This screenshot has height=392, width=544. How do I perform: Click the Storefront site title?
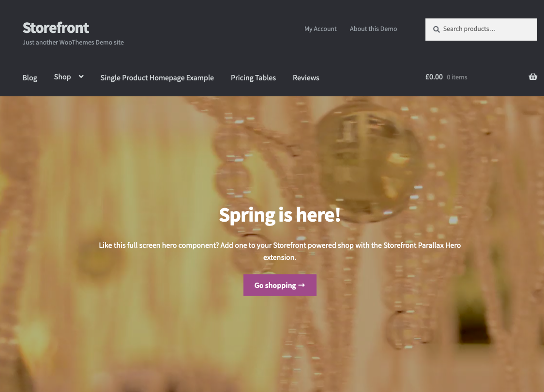(x=56, y=28)
